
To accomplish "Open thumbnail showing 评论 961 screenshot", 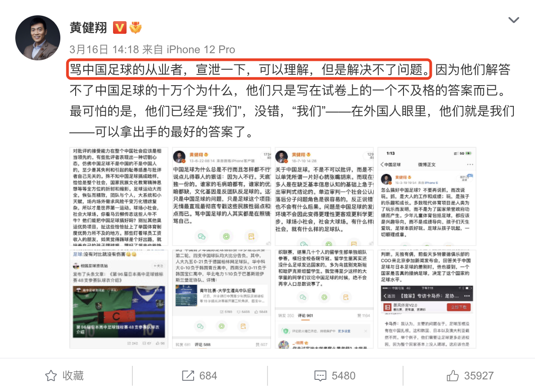I will (324, 299).
